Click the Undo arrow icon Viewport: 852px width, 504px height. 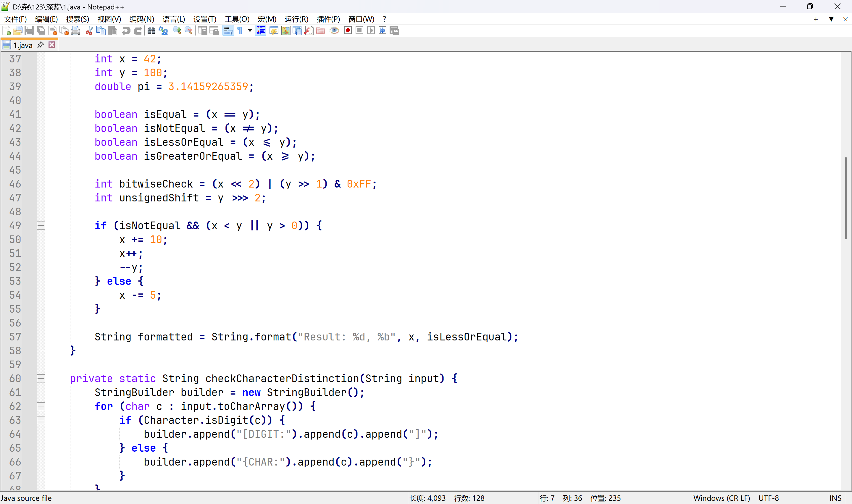coord(126,31)
